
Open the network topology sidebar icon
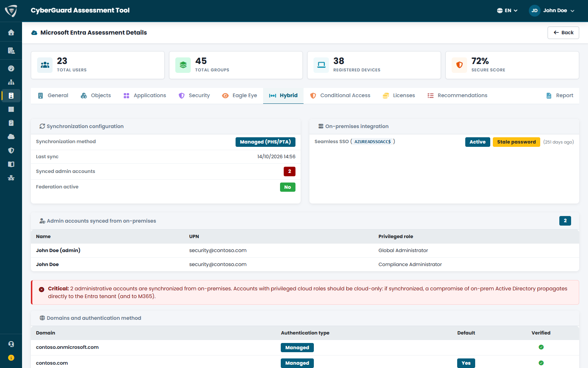coord(11,178)
